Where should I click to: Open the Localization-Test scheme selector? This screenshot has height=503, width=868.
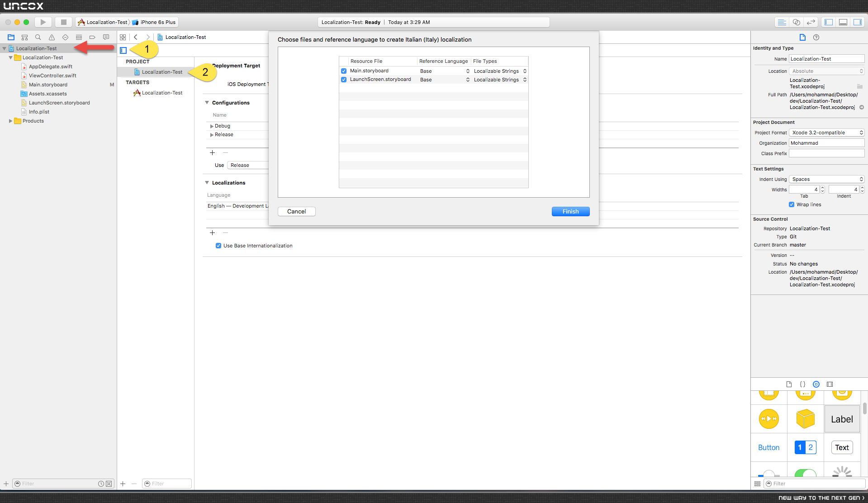(103, 22)
